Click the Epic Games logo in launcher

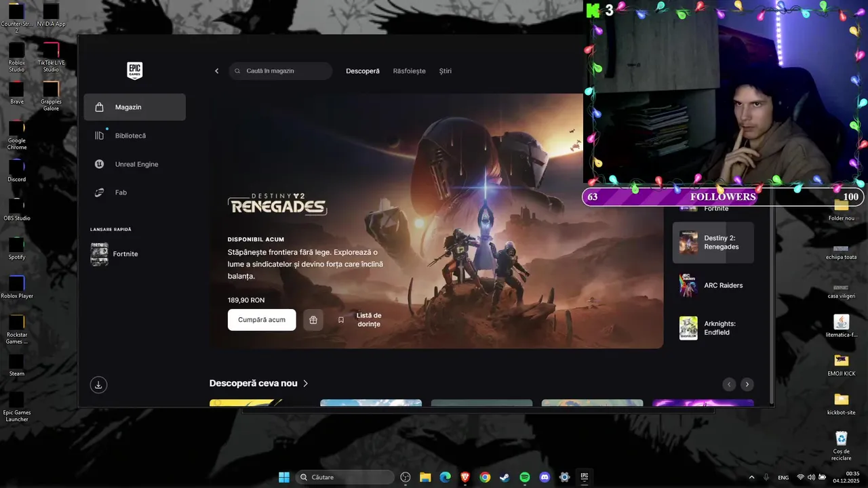point(135,70)
